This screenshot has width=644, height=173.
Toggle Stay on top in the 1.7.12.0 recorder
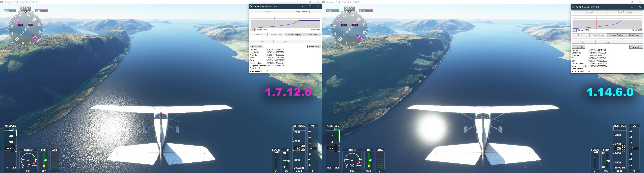(314, 46)
